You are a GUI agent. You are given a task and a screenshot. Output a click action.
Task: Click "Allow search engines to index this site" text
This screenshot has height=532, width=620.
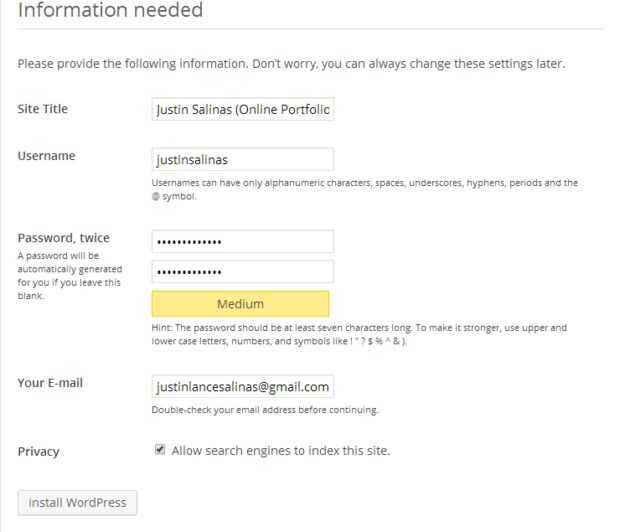coord(281,451)
